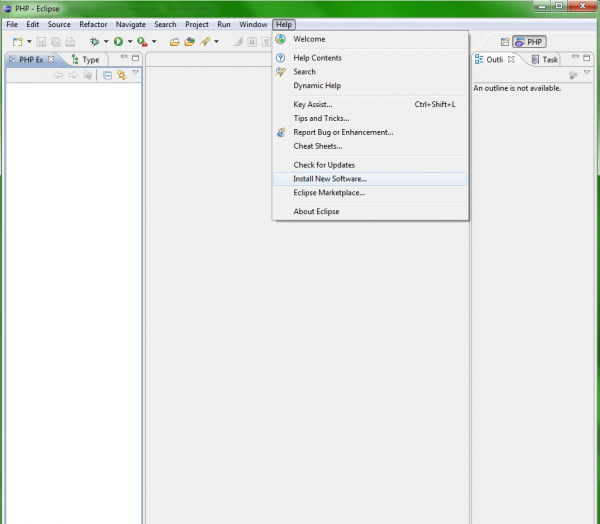Select Tips and Tricks... entry
This screenshot has height=524, width=600.
[370, 118]
